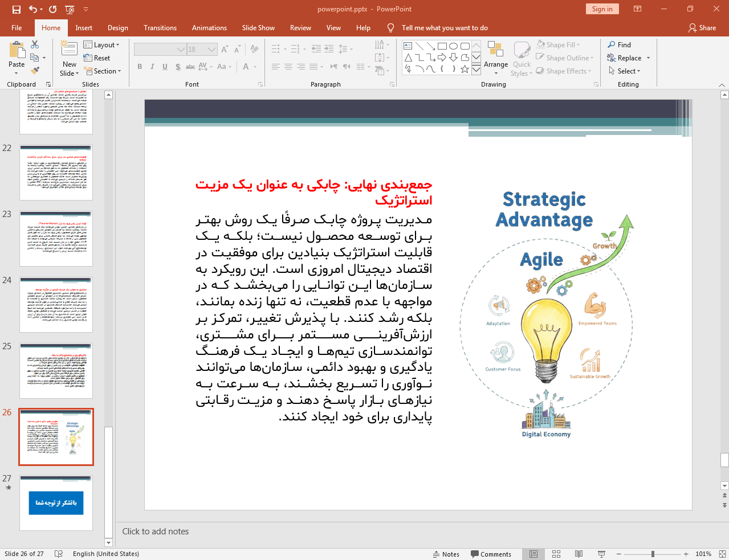Adjust the zoom slider handle

pos(653,554)
